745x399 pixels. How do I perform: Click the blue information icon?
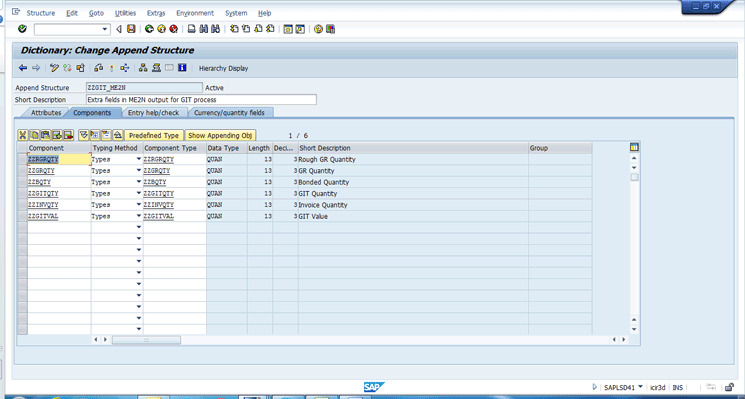pyautogui.click(x=182, y=68)
